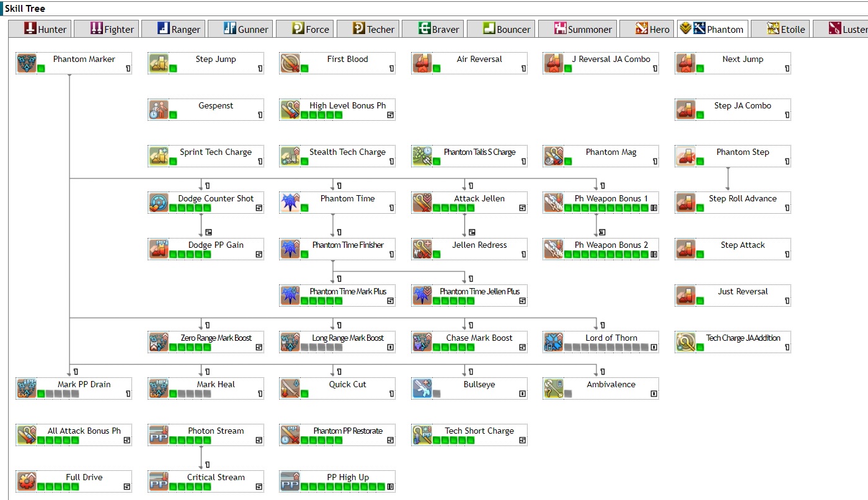Image resolution: width=868 pixels, height=500 pixels.
Task: Open the Bouncer tab
Action: tap(500, 29)
